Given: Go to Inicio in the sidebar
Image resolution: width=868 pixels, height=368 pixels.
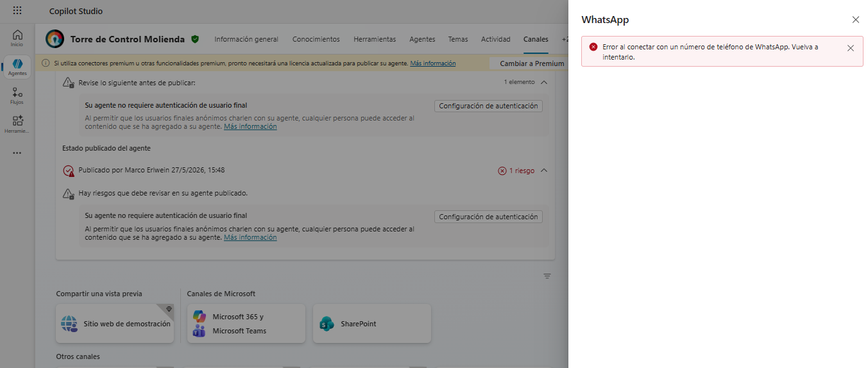Looking at the screenshot, I should tap(17, 38).
